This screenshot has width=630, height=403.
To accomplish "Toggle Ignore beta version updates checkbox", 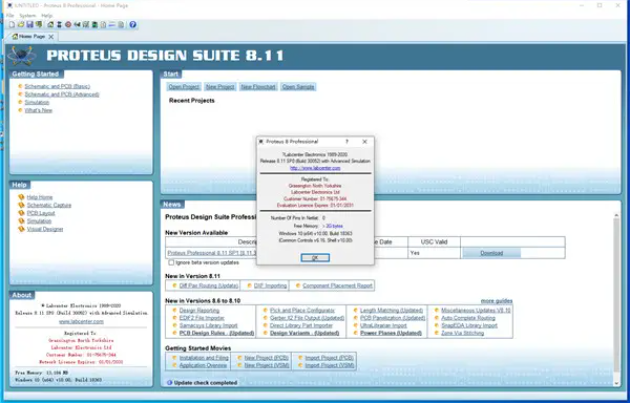I will click(x=170, y=262).
